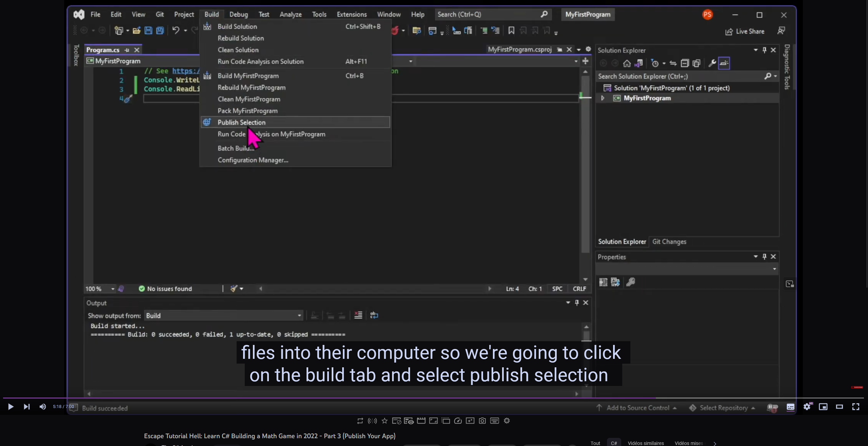Click the Configuration Manager option
Image resolution: width=868 pixels, height=446 pixels.
[253, 160]
